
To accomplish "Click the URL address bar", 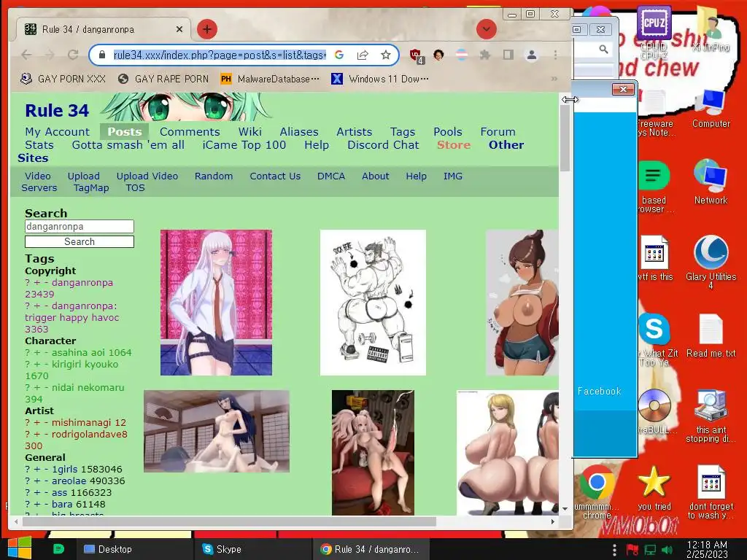I will click(219, 55).
